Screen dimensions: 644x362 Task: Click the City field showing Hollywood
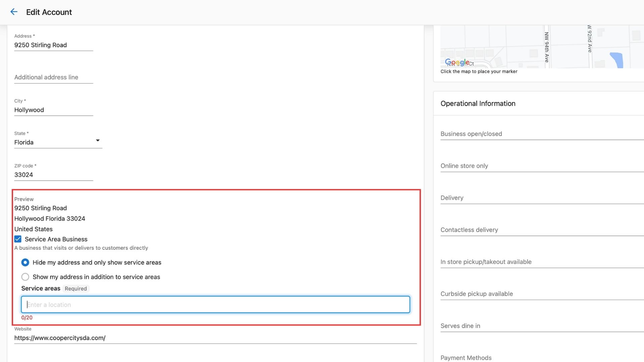(x=53, y=110)
